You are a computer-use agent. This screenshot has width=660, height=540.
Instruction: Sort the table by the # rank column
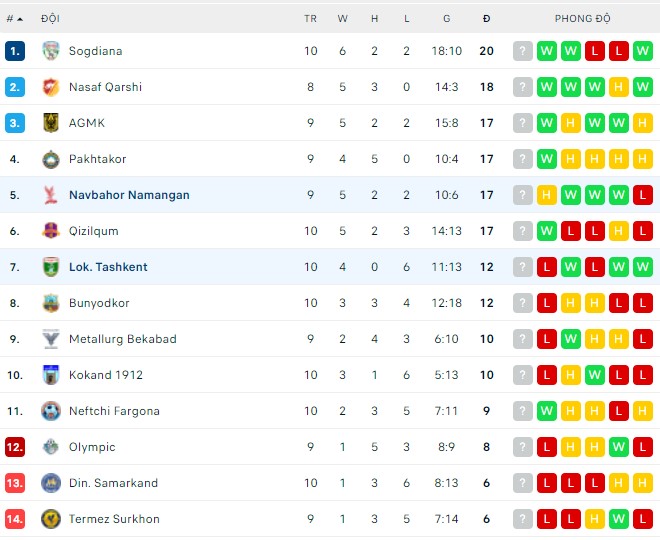(x=14, y=18)
